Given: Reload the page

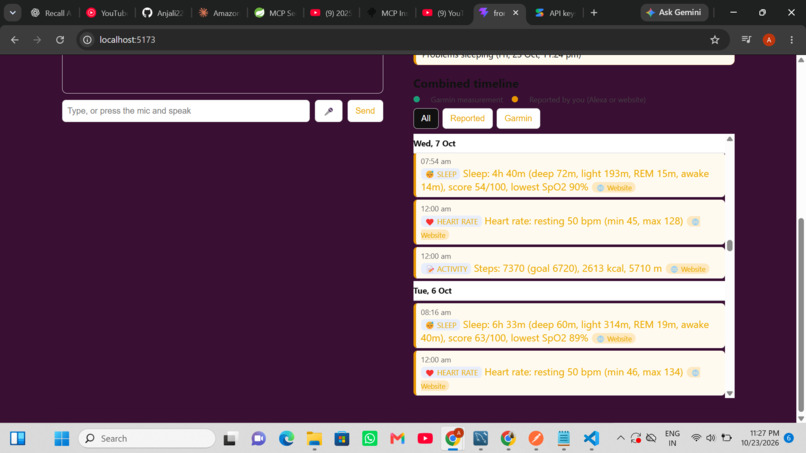Looking at the screenshot, I should (60, 40).
